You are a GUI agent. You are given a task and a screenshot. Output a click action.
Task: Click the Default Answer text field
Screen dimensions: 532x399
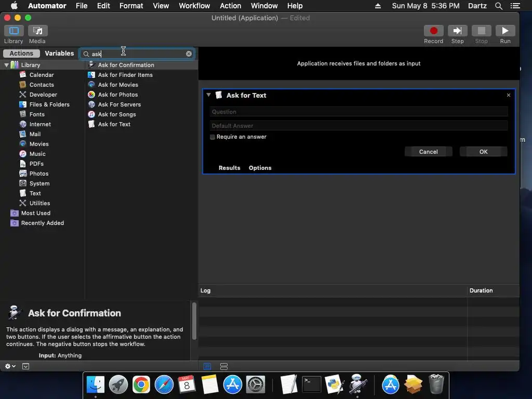pyautogui.click(x=358, y=126)
